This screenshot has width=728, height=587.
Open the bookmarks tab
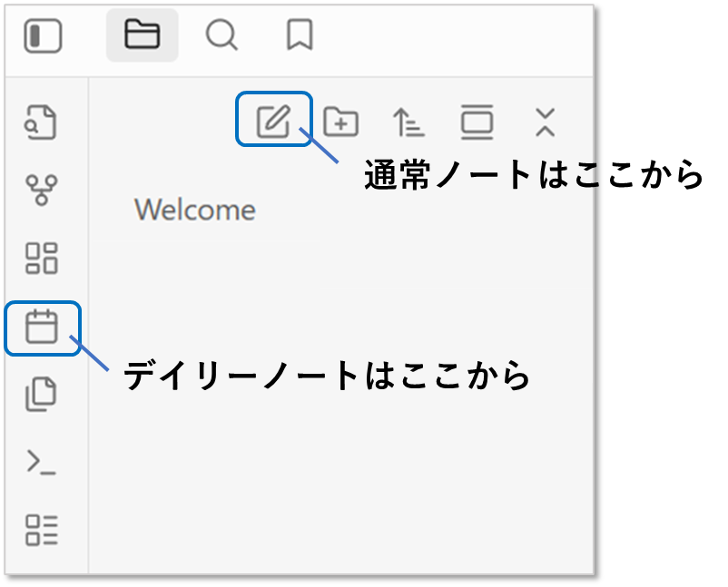(299, 35)
